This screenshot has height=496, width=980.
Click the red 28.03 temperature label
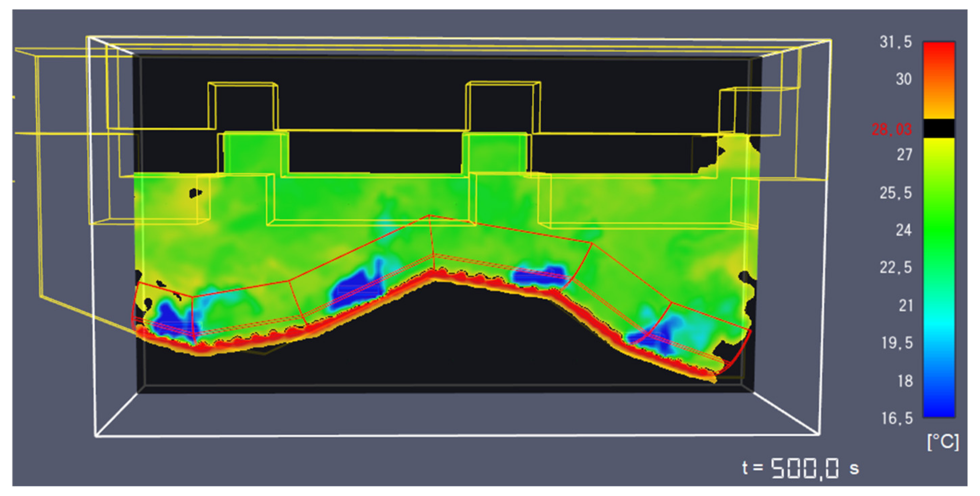tap(891, 130)
